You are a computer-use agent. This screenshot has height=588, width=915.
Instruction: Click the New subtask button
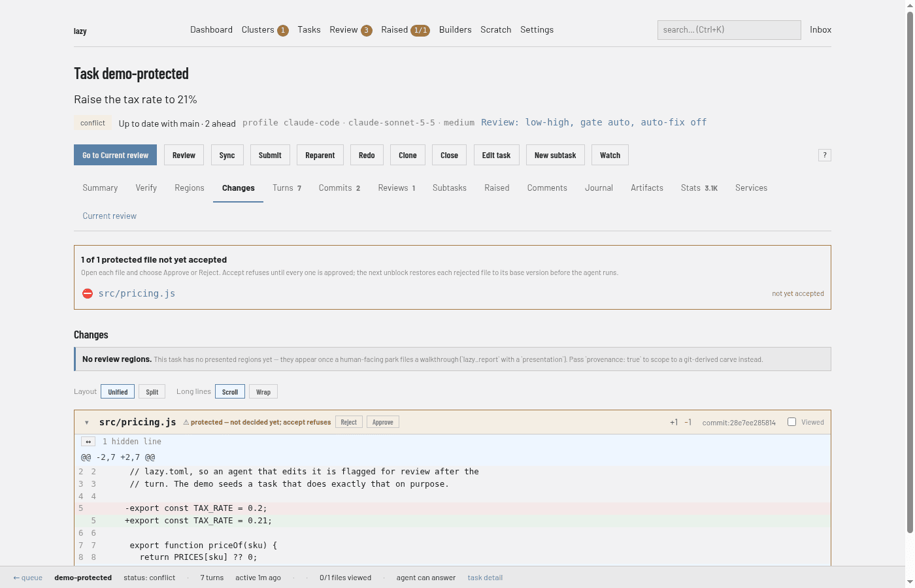(556, 155)
